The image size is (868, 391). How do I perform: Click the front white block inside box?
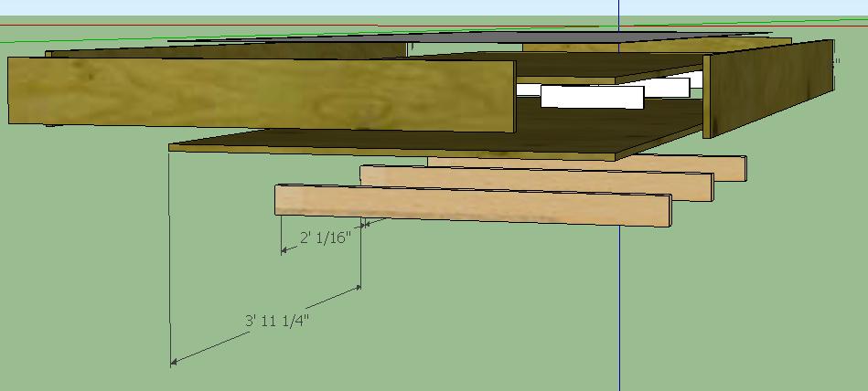click(x=593, y=97)
